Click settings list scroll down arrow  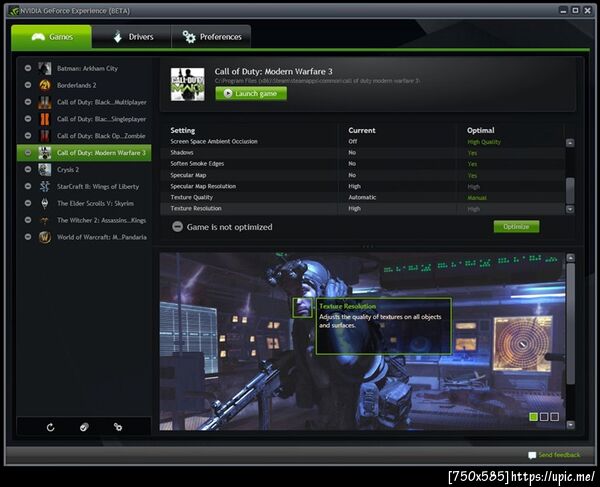click(570, 209)
